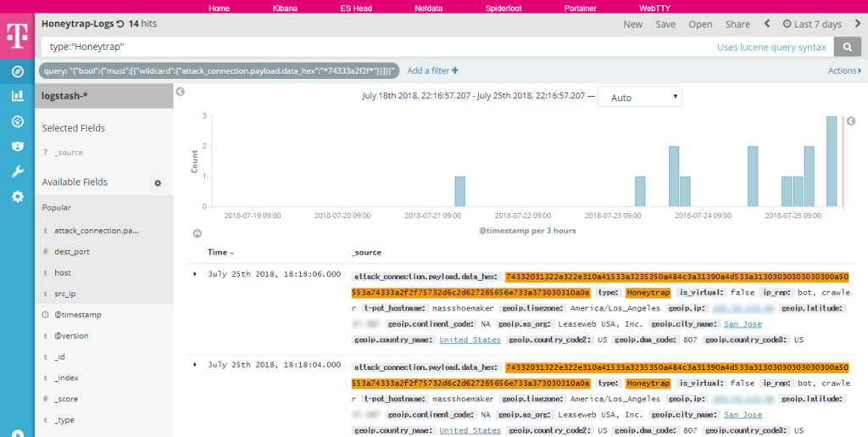868x437 pixels.
Task: Open the ES Head tab
Action: pos(356,8)
